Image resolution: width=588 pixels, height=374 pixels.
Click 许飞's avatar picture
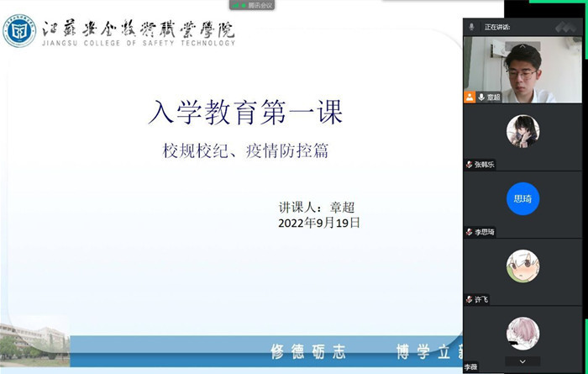522,266
